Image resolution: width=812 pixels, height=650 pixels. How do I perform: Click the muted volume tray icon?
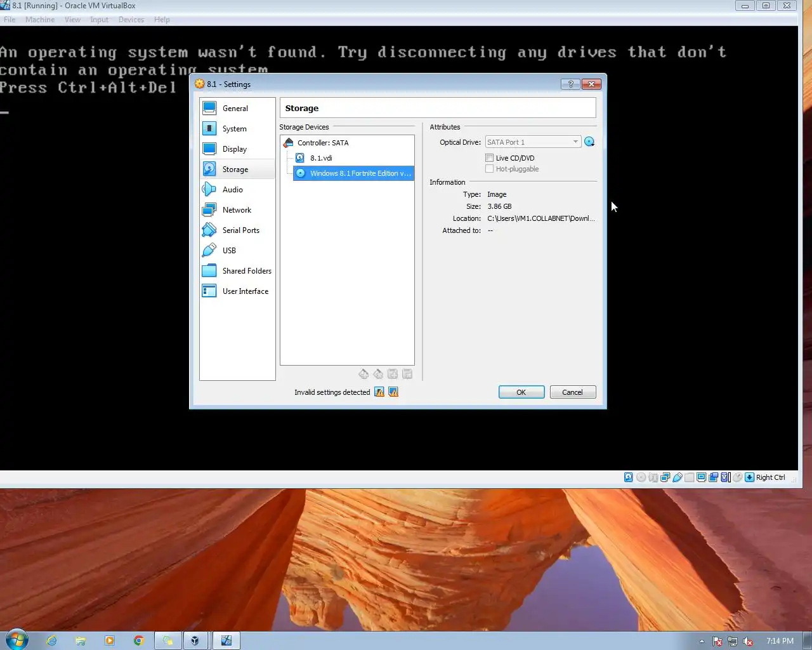point(748,641)
